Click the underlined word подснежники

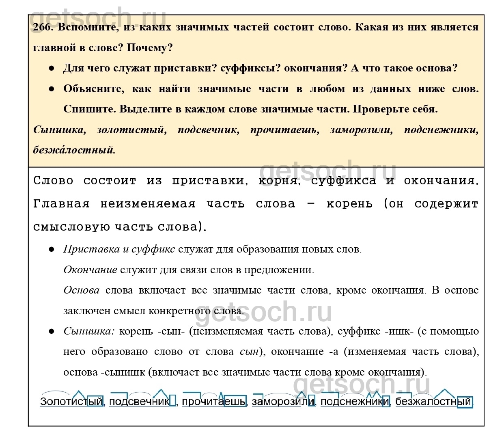[355, 402]
